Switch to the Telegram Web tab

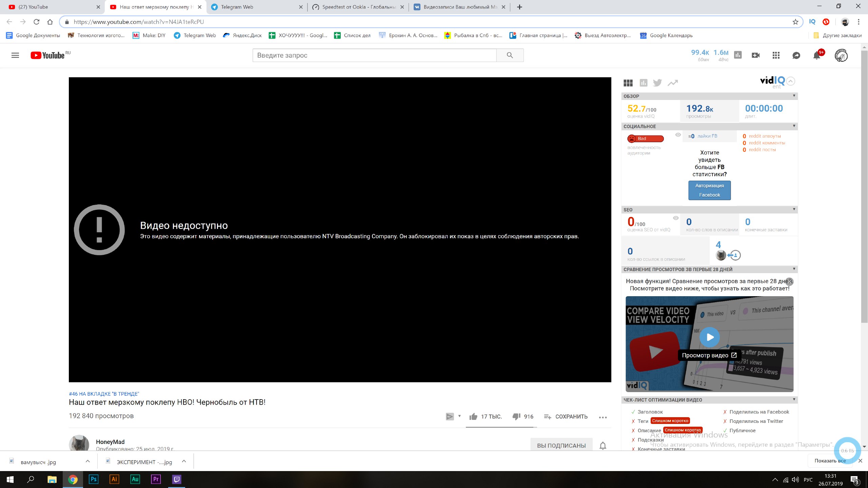256,7
